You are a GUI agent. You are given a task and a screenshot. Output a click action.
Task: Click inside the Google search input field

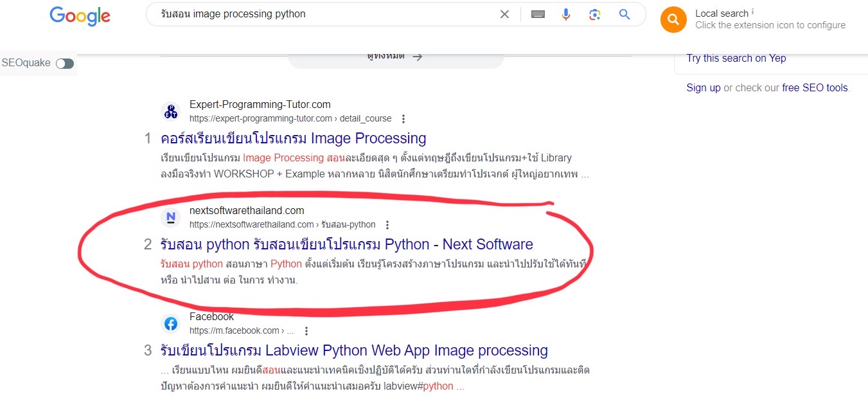pos(321,14)
